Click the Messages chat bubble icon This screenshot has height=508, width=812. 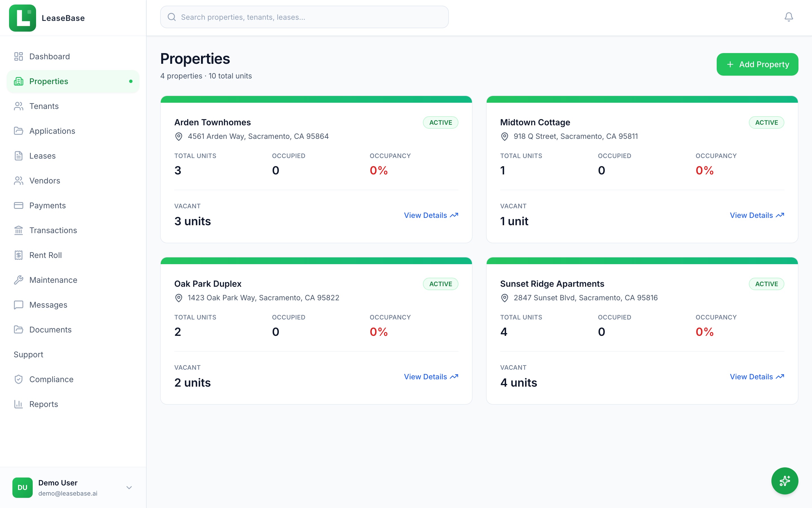(18, 305)
